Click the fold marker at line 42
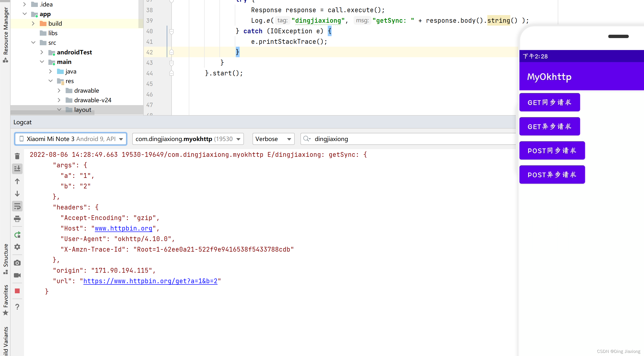644x356 pixels. [172, 52]
